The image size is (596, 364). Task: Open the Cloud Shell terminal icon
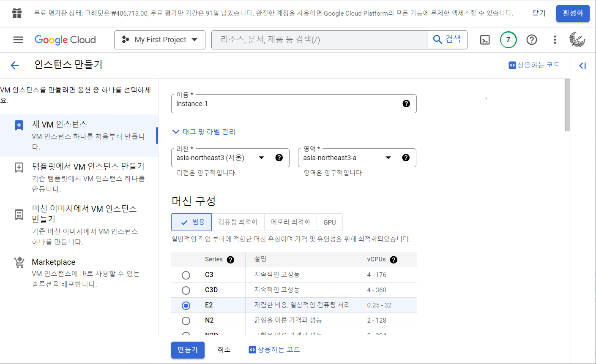pyautogui.click(x=485, y=40)
